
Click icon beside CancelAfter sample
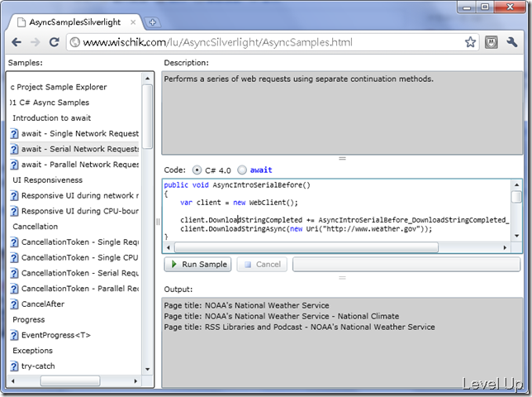(x=14, y=304)
